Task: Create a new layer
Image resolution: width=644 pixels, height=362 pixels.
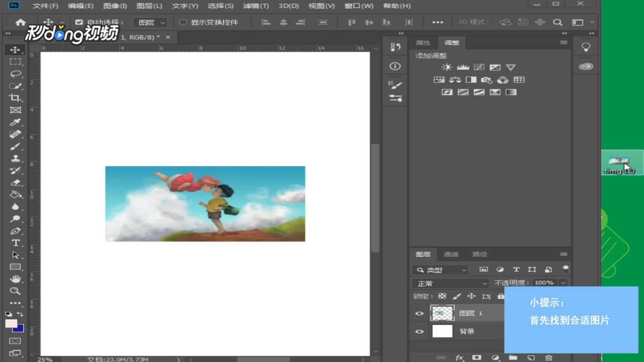Action: (x=531, y=358)
